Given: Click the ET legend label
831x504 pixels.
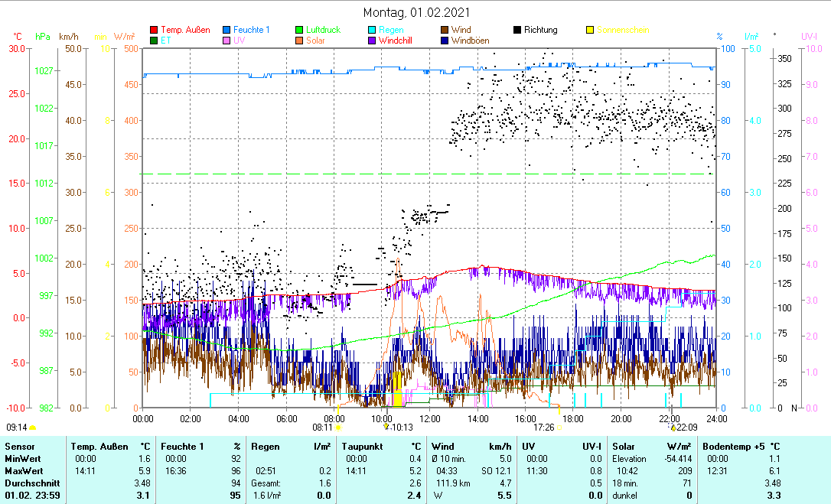Looking at the screenshot, I should tap(166, 41).
